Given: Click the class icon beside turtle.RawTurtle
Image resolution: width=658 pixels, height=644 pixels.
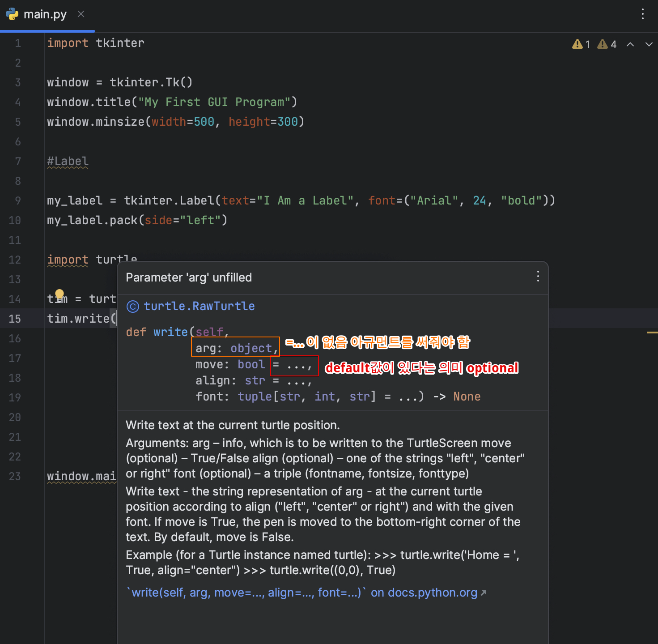Looking at the screenshot, I should tap(133, 307).
